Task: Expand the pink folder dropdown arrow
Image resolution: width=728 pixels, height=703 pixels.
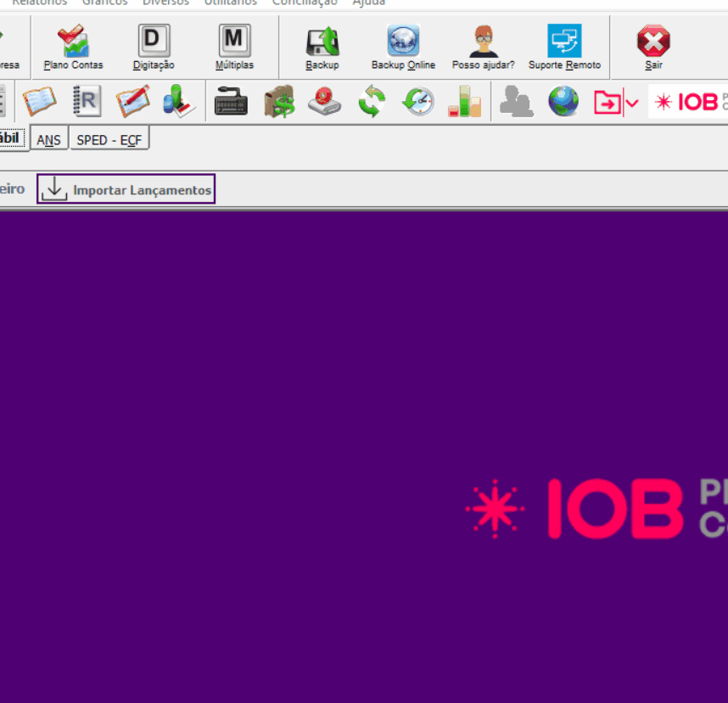Action: point(632,104)
